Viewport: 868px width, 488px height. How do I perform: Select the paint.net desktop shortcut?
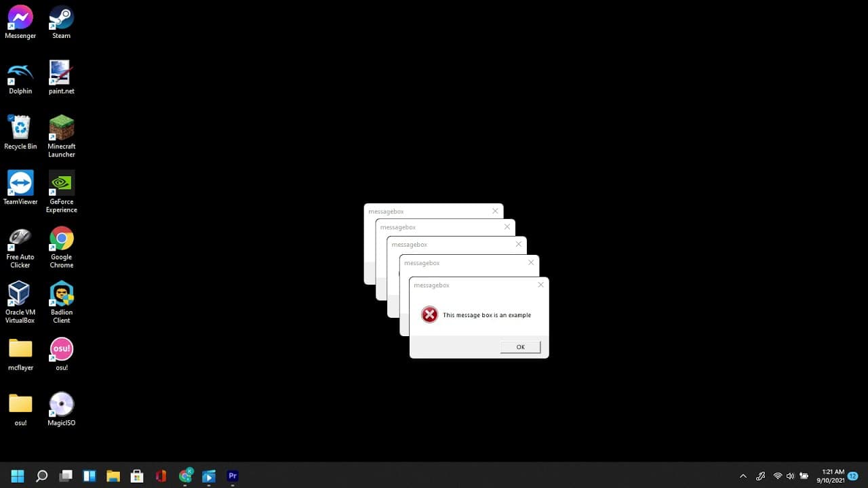click(x=61, y=78)
